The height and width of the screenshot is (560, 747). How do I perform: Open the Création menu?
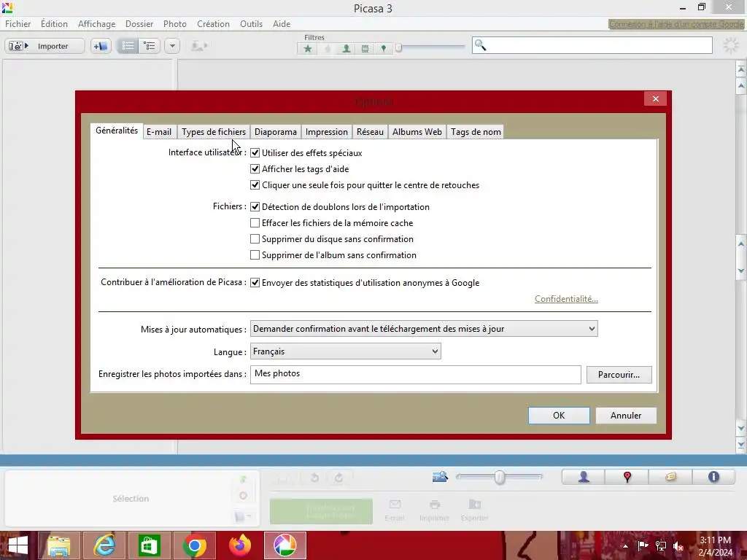(214, 24)
